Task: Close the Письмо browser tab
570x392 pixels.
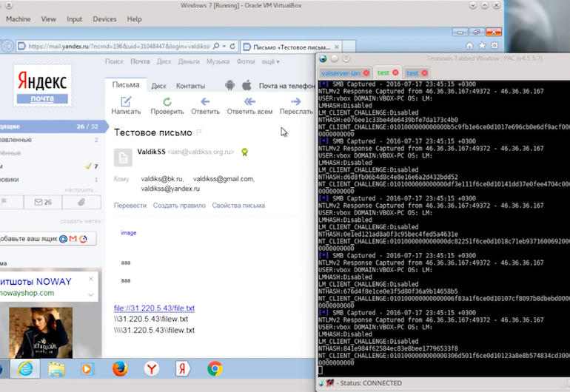Action: click(337, 47)
